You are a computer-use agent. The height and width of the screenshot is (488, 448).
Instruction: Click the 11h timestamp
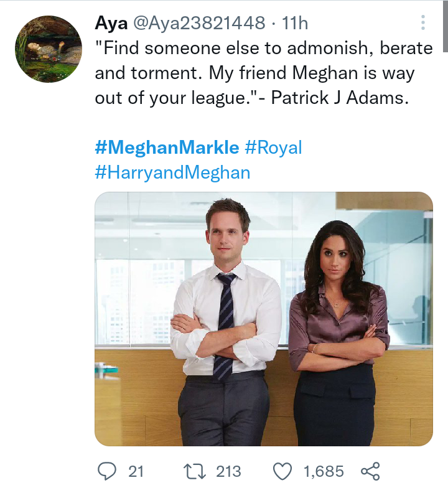point(295,24)
